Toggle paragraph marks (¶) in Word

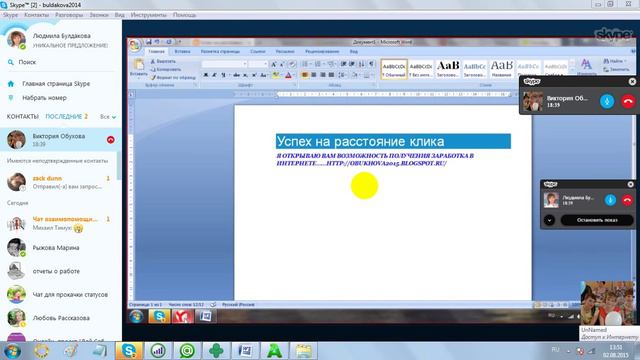(x=371, y=64)
